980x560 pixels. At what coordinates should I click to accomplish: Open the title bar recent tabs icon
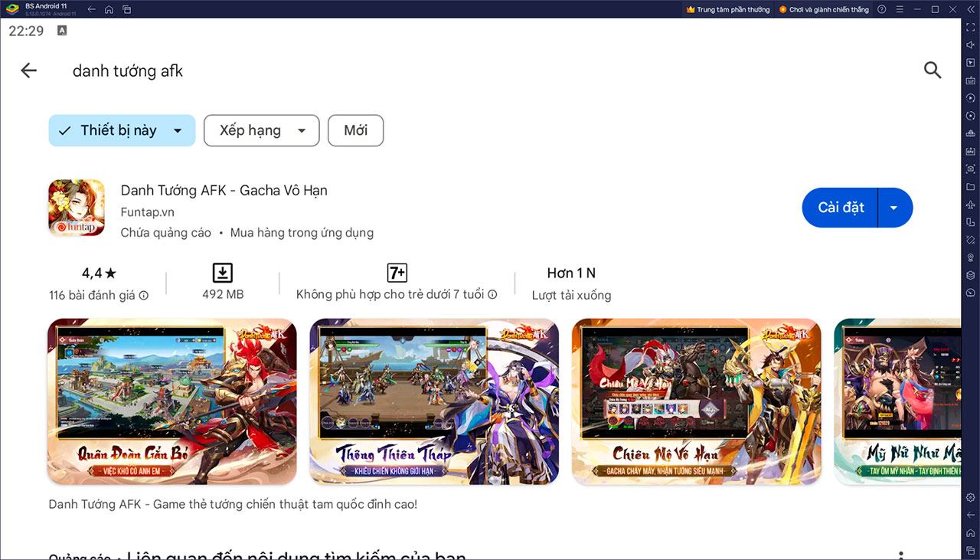pyautogui.click(x=126, y=9)
